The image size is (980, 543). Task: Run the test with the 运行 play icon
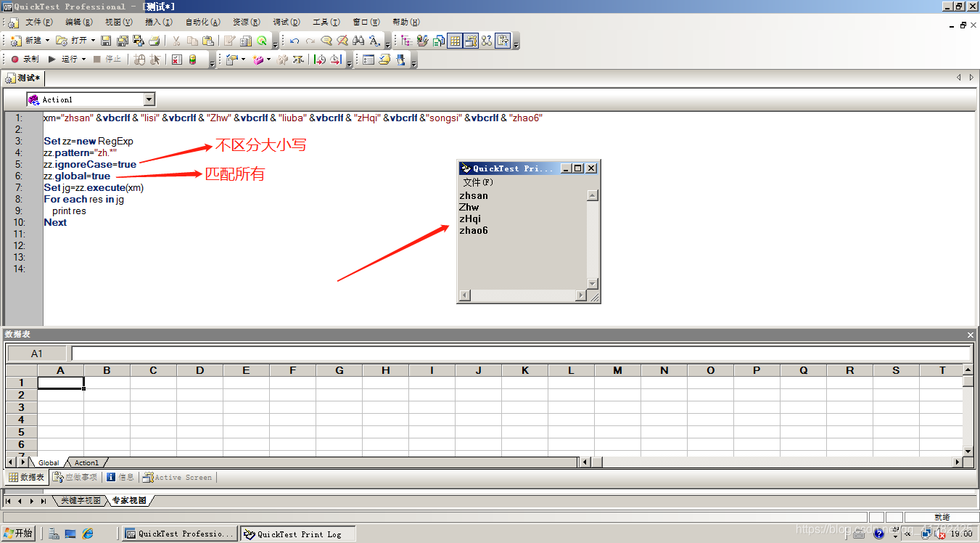[x=64, y=59]
